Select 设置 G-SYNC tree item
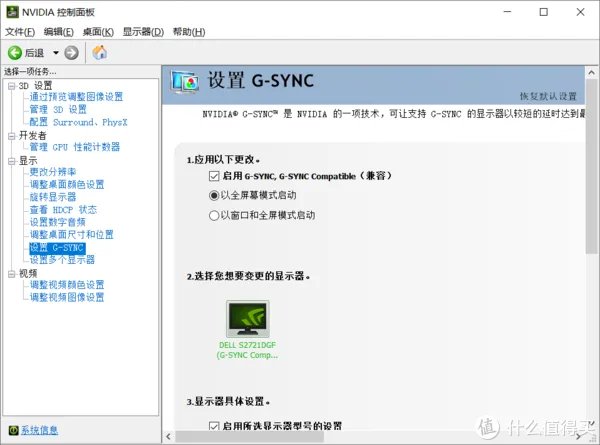The height and width of the screenshot is (445, 600). (57, 248)
